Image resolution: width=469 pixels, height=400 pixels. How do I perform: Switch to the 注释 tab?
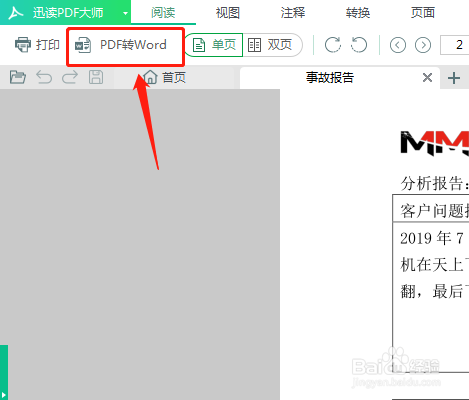coord(293,13)
